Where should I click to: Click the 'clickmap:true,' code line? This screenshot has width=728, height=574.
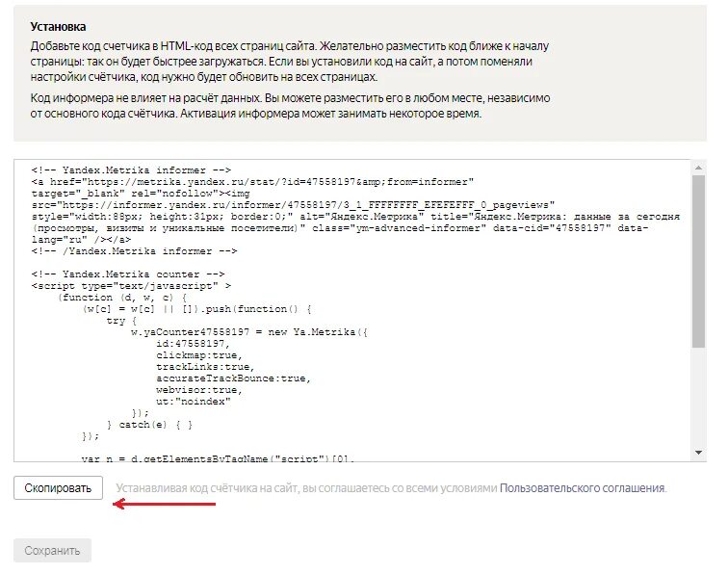(199, 355)
